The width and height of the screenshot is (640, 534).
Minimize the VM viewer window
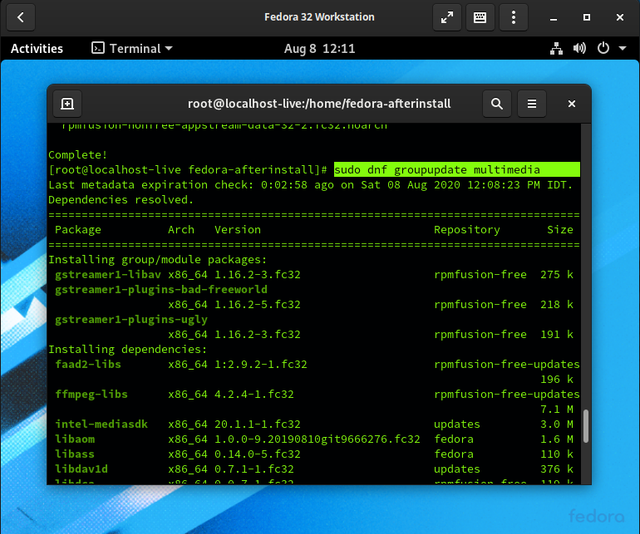pos(553,18)
